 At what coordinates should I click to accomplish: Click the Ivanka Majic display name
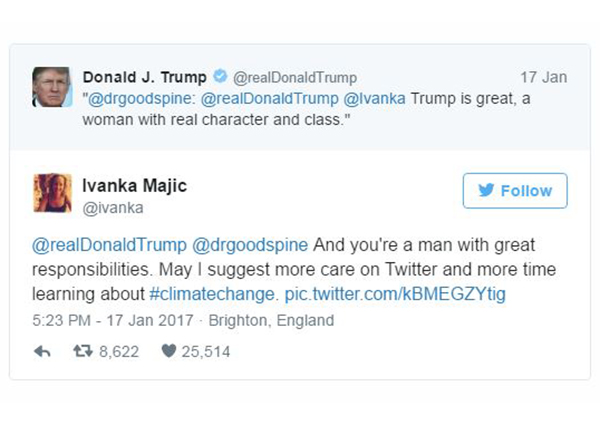(x=134, y=185)
